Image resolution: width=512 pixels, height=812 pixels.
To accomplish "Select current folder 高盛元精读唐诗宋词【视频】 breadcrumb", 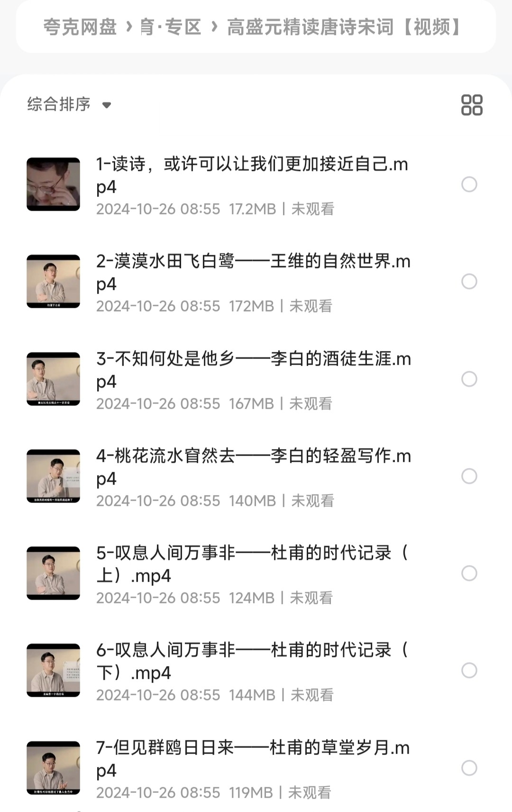I will pyautogui.click(x=345, y=27).
